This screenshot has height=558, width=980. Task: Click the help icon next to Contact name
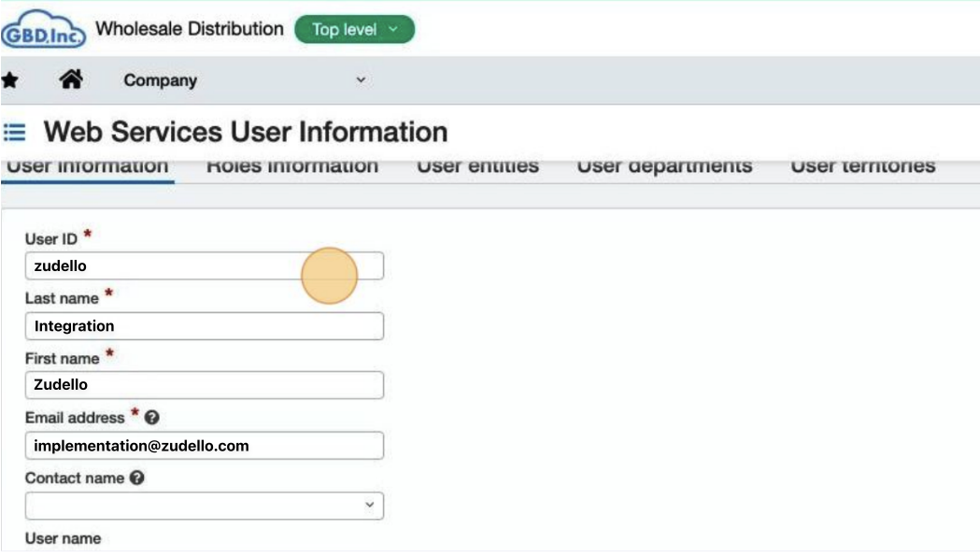[137, 478]
